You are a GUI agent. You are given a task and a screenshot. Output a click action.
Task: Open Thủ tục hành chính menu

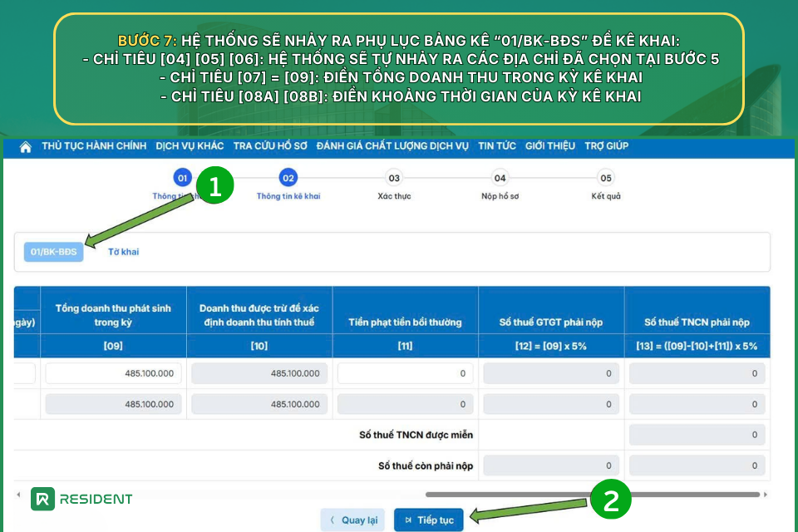click(x=94, y=146)
